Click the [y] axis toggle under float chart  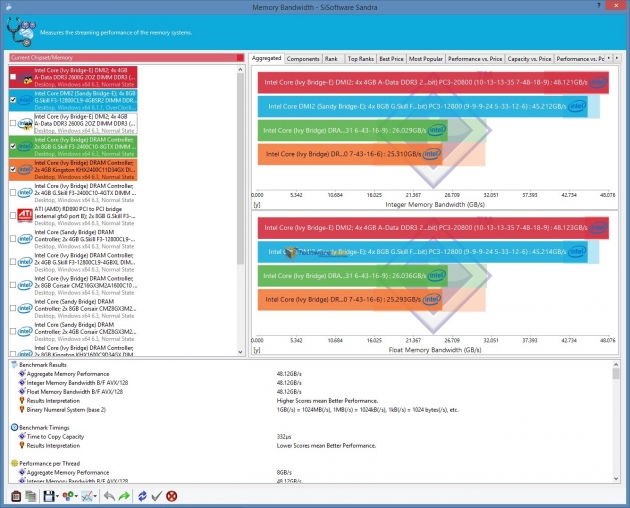tap(257, 350)
